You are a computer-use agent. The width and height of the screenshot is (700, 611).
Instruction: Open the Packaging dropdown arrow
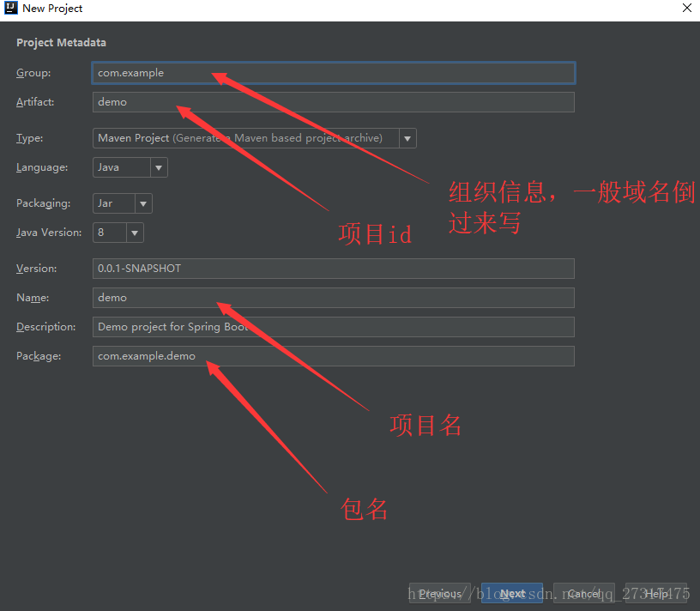[143, 203]
